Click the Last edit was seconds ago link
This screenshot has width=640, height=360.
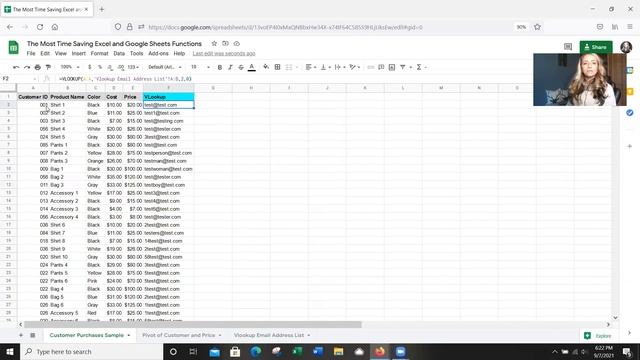tap(224, 53)
